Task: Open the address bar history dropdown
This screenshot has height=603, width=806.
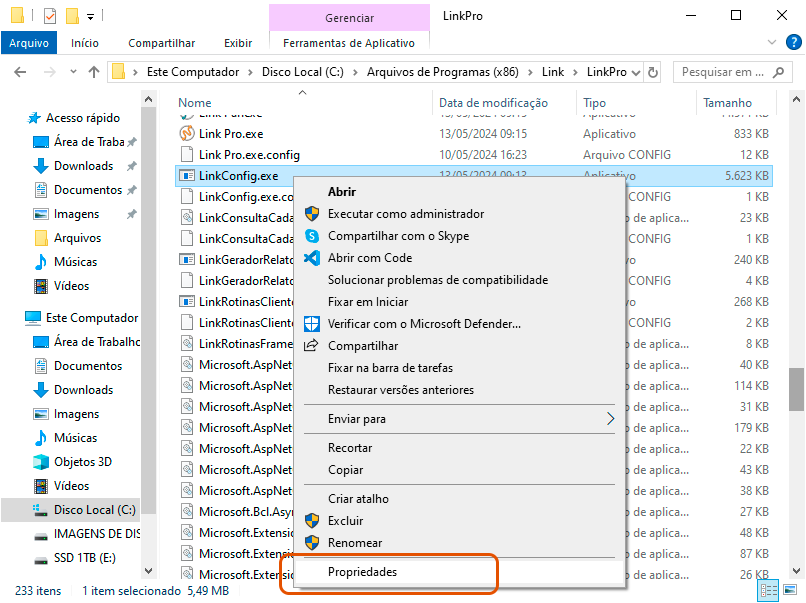Action: [x=636, y=72]
